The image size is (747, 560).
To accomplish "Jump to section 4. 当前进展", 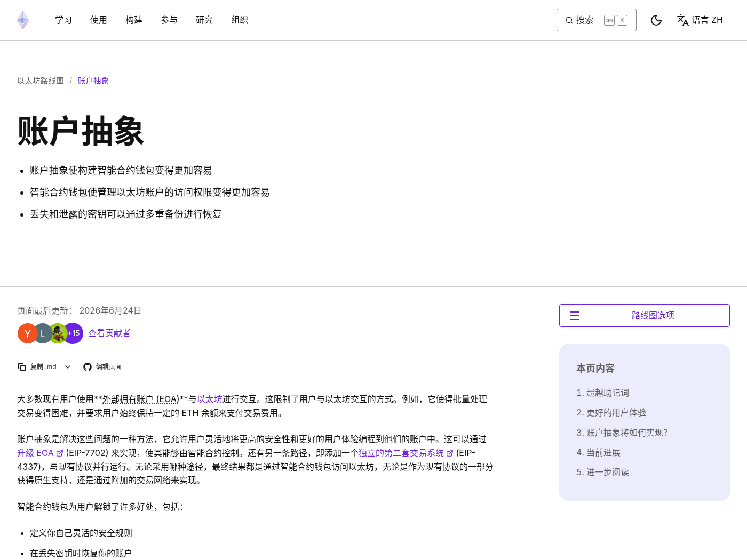I will pos(599,453).
